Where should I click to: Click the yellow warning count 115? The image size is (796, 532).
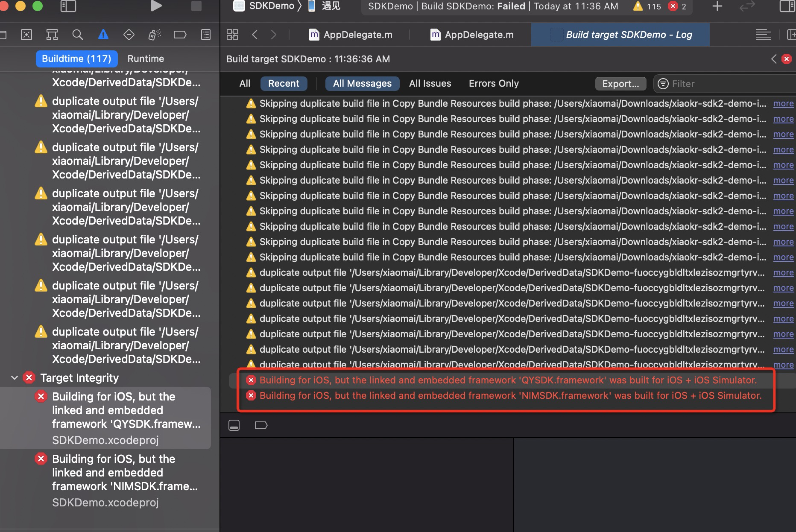(647, 6)
